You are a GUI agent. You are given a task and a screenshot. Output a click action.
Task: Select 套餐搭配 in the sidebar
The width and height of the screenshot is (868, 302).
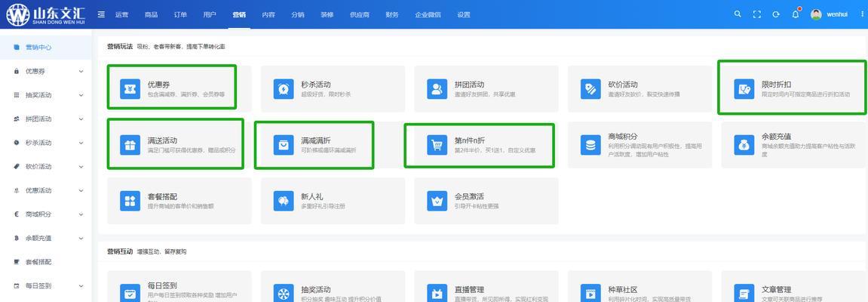click(x=46, y=262)
